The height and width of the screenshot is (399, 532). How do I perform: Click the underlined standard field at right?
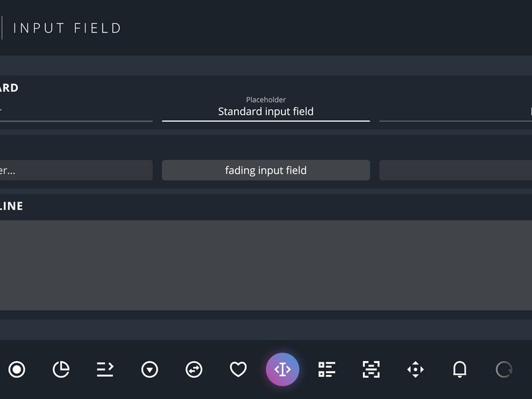[456, 112]
